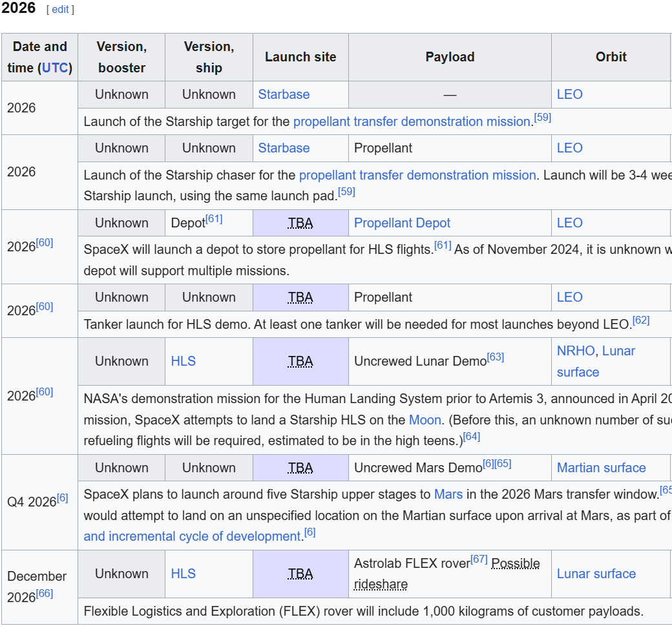The width and height of the screenshot is (672, 626).
Task: Click LEO link in the HLS tanker launch row
Action: (x=569, y=297)
